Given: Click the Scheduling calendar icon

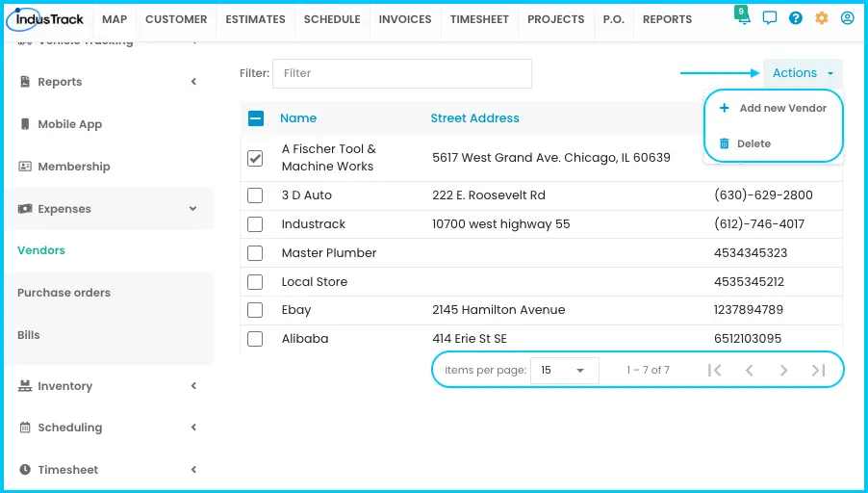Looking at the screenshot, I should [x=25, y=428].
